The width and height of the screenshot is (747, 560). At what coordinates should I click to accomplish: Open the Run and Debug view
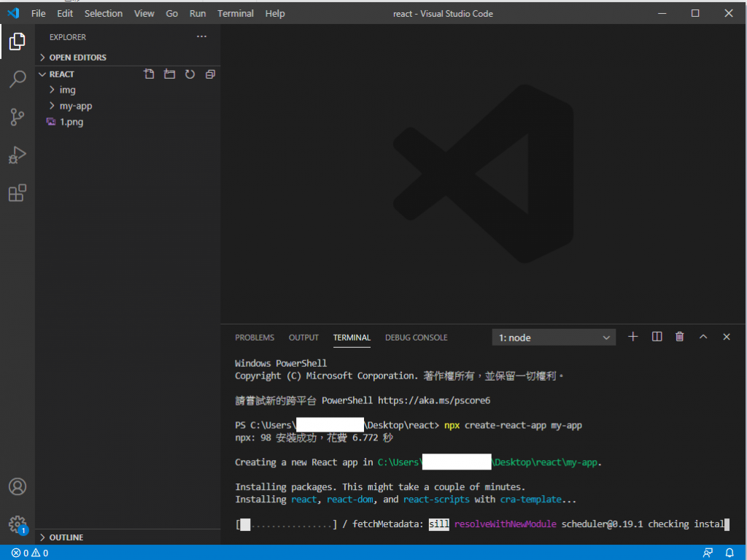pyautogui.click(x=18, y=155)
